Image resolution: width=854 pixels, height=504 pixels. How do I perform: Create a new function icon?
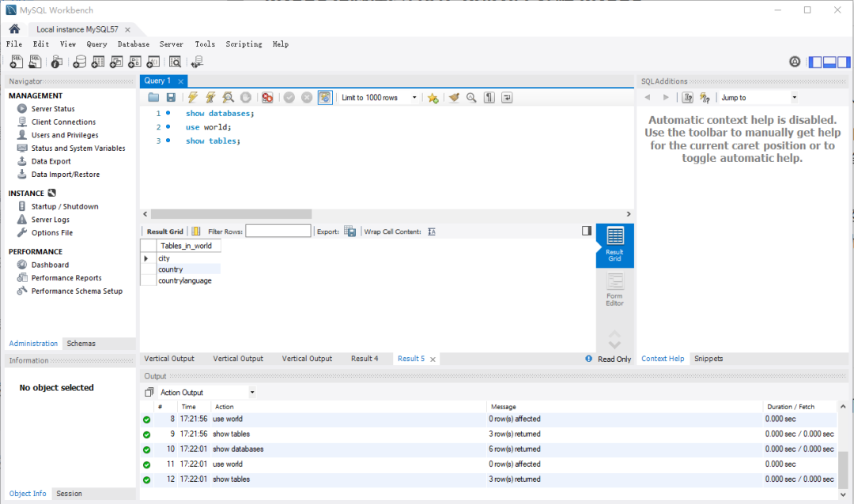pos(153,62)
